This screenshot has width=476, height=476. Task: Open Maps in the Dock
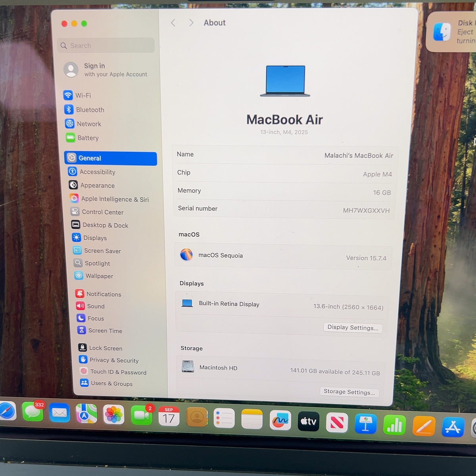pos(86,414)
